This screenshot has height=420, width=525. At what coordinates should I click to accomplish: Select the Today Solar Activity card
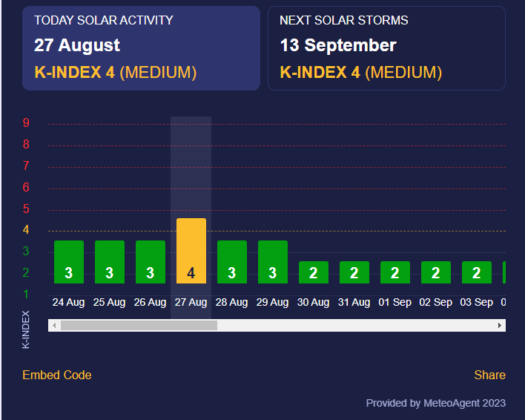coord(141,48)
